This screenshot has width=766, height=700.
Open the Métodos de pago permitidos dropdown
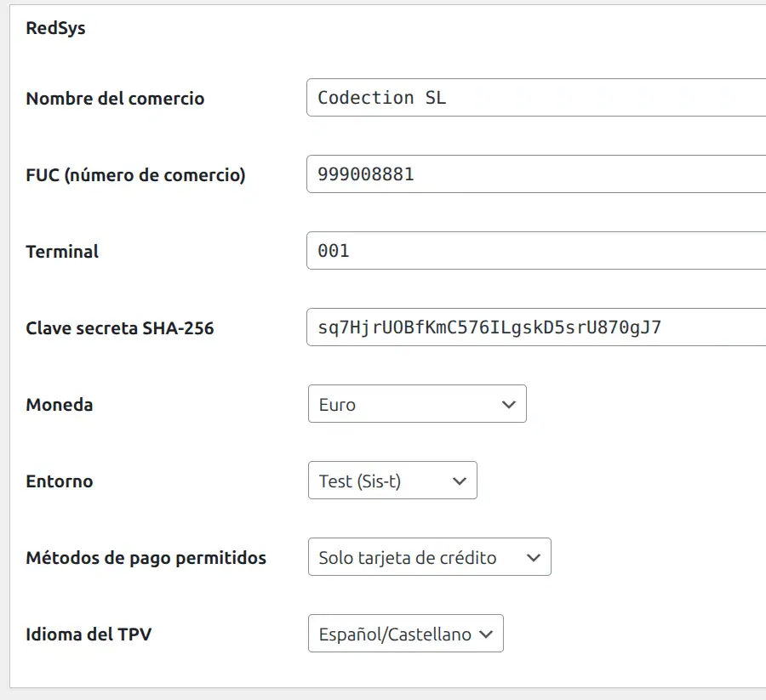point(430,557)
